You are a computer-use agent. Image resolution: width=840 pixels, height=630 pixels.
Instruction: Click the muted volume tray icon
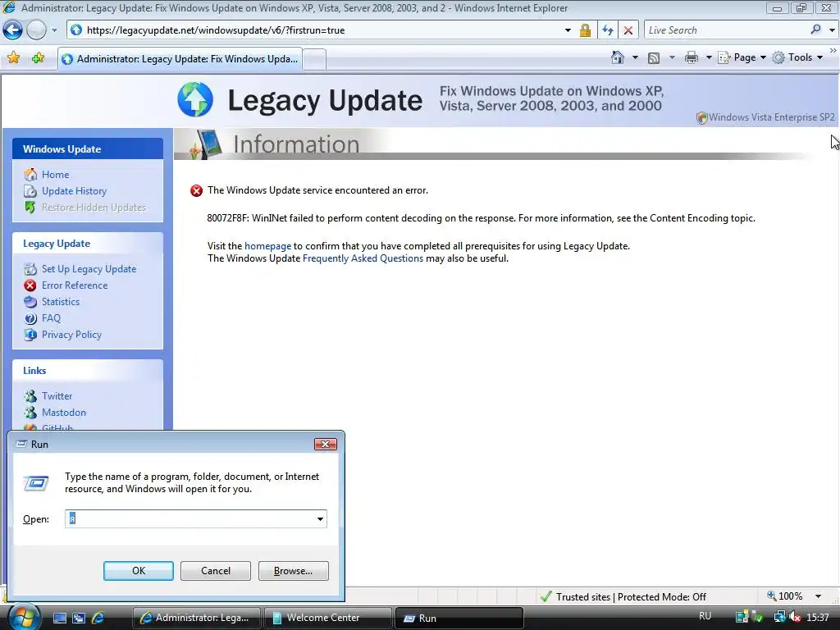pos(794,617)
